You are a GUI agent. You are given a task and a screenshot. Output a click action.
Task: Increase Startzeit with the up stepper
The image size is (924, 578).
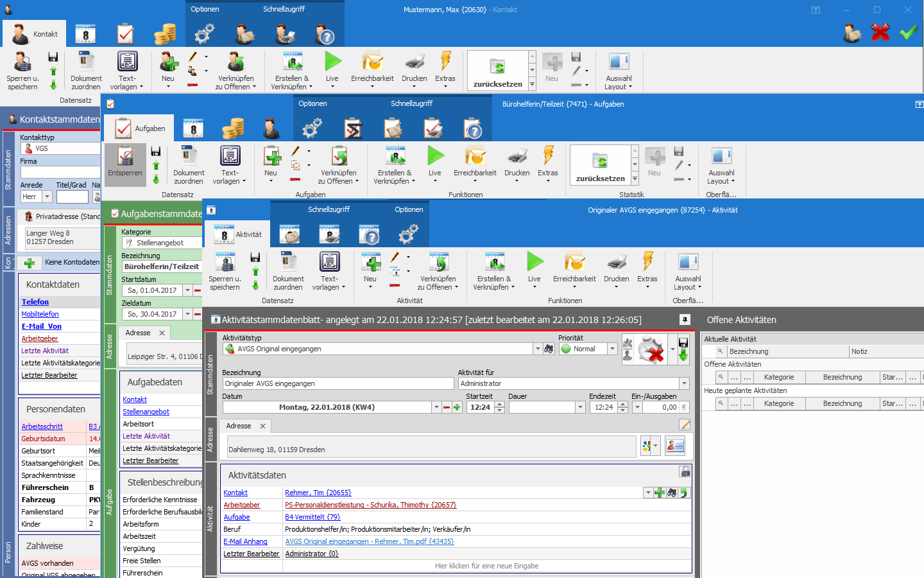(499, 404)
